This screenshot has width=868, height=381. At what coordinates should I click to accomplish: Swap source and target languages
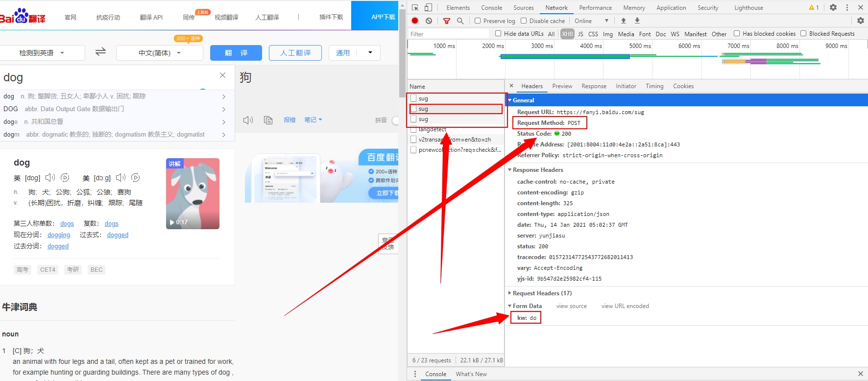pos(100,52)
